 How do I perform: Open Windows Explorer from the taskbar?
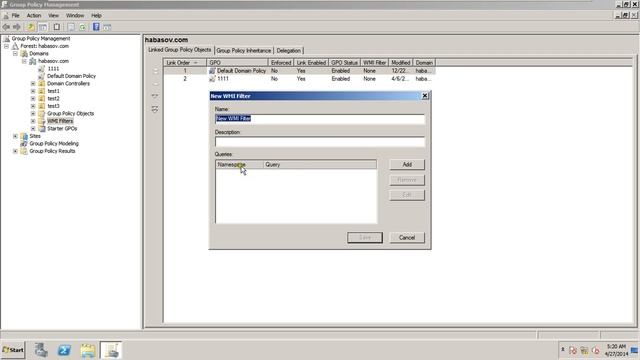pos(88,350)
